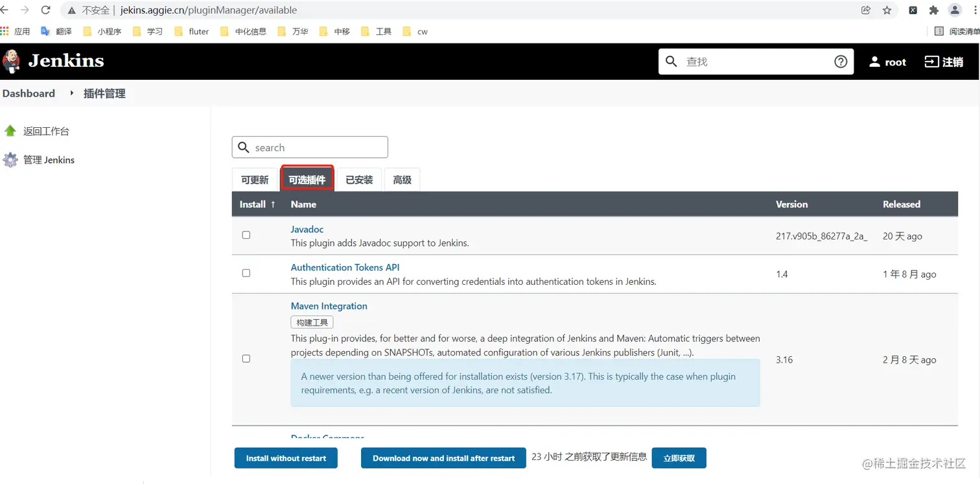Sort by Install column header arrow
Image resolution: width=980 pixels, height=484 pixels.
coord(273,204)
